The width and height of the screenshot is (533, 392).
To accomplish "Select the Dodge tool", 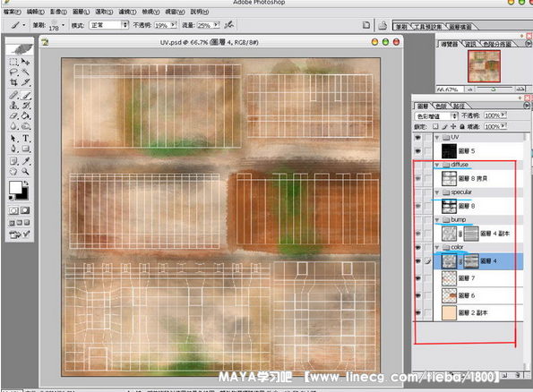I will click(x=25, y=126).
